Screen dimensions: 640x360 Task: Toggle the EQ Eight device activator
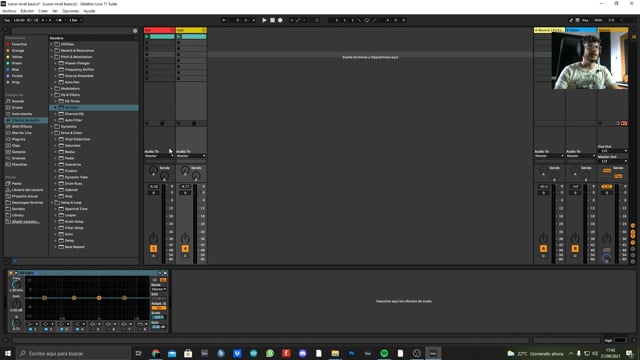pos(11,273)
